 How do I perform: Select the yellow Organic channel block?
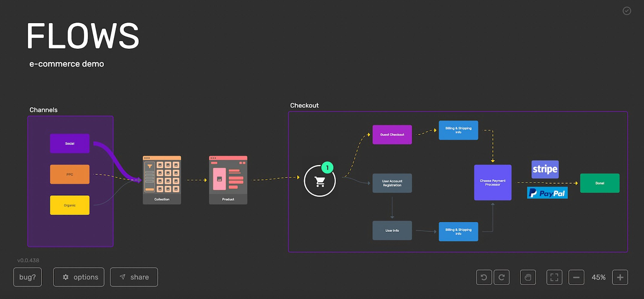tap(69, 205)
